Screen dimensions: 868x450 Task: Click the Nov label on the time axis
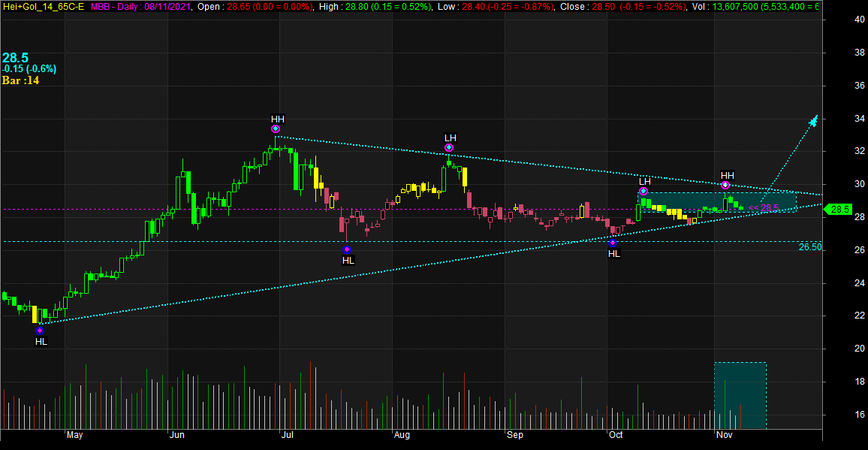tap(724, 435)
